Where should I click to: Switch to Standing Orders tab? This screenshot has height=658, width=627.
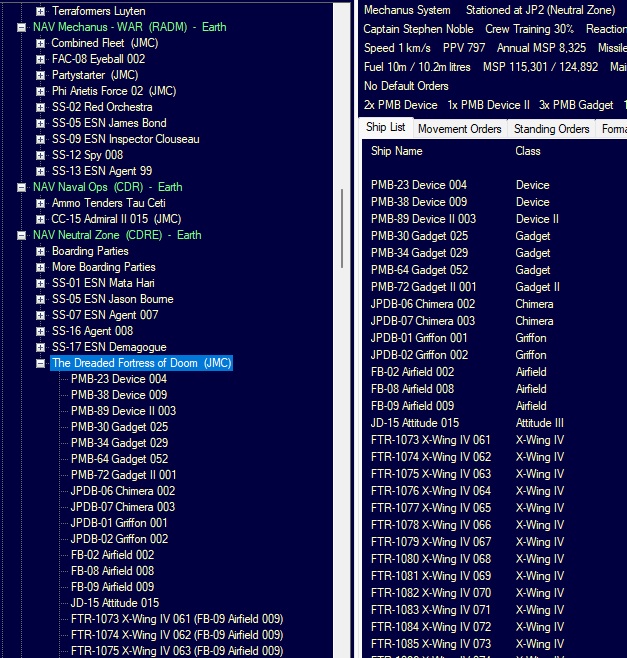click(551, 129)
